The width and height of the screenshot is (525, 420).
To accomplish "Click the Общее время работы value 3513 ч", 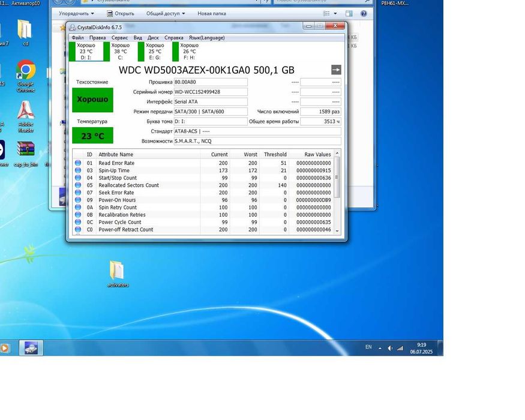I will [x=321, y=121].
